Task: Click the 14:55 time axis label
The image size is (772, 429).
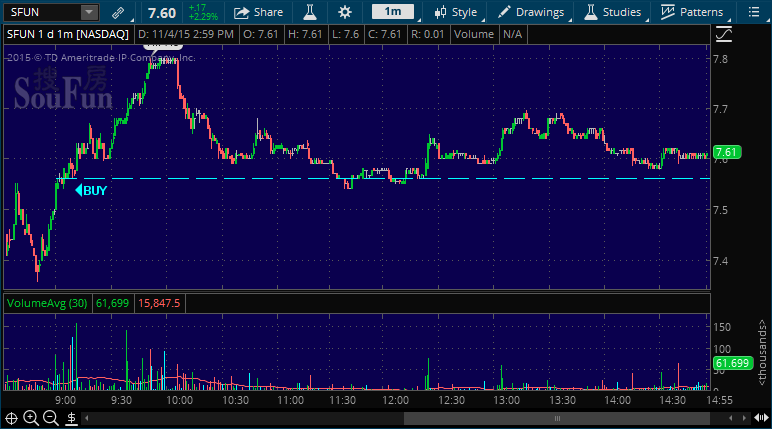Action: click(x=719, y=400)
